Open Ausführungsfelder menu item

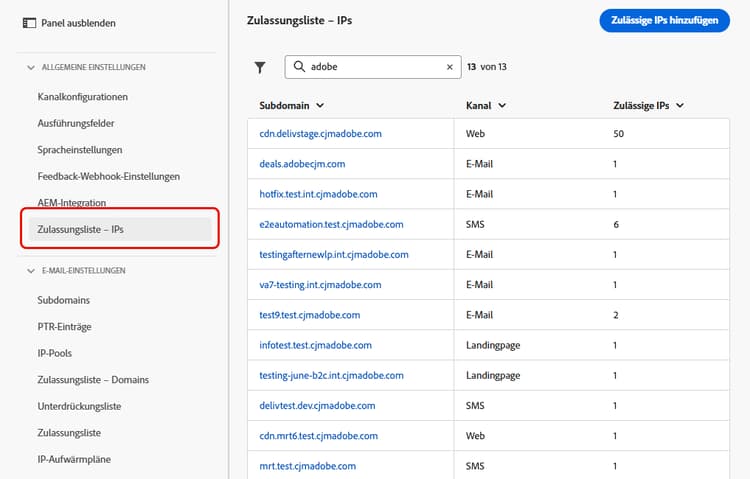point(76,123)
